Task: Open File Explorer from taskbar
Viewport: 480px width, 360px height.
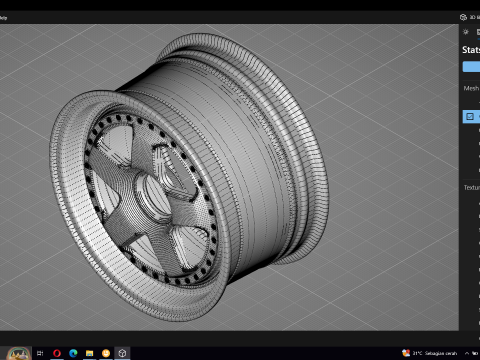Action: (x=89, y=353)
